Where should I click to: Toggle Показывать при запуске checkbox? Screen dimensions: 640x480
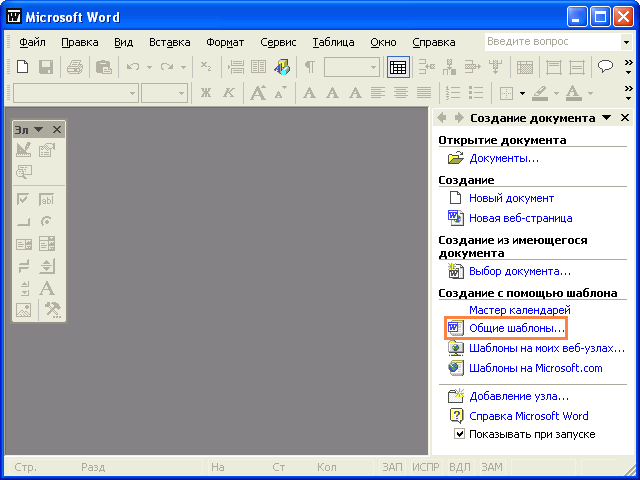[459, 433]
